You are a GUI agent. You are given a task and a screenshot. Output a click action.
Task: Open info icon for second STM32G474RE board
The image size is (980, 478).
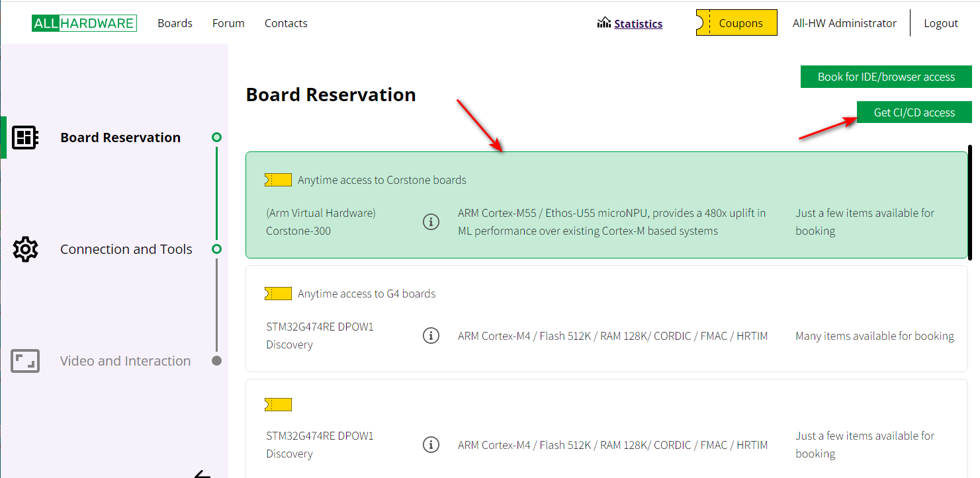click(x=431, y=445)
